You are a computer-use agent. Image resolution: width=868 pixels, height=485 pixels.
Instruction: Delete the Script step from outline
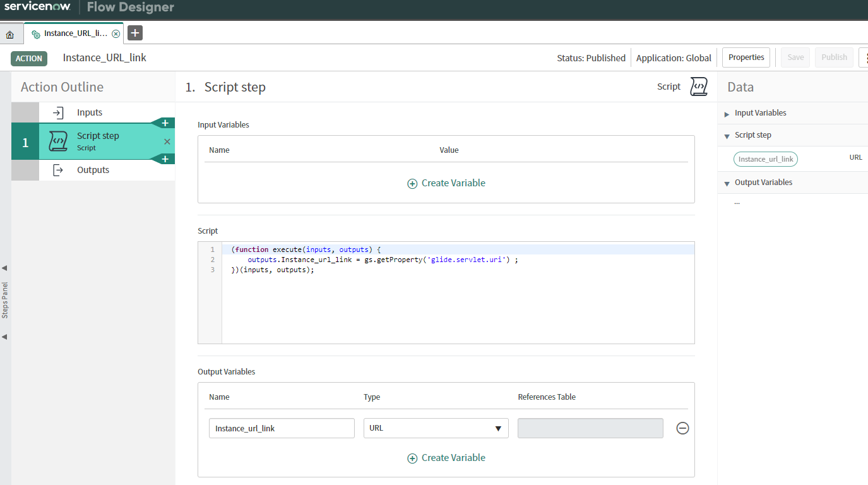point(167,141)
